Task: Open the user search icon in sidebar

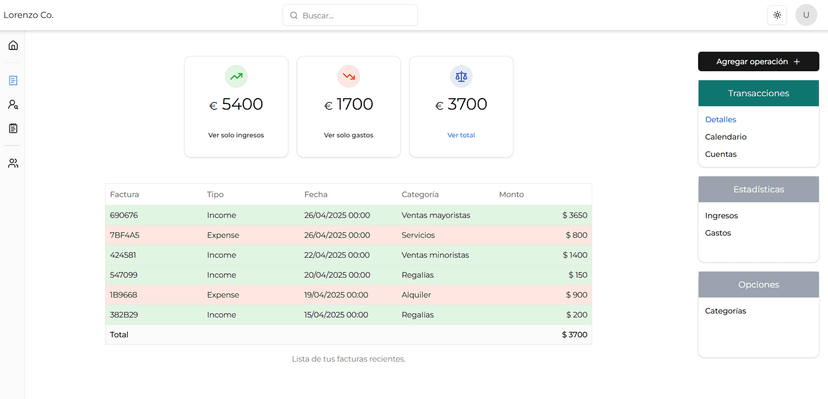Action: point(13,104)
